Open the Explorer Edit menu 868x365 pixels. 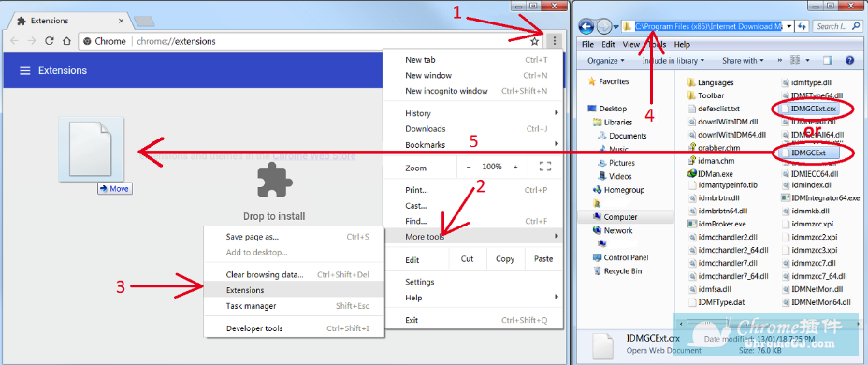(608, 44)
